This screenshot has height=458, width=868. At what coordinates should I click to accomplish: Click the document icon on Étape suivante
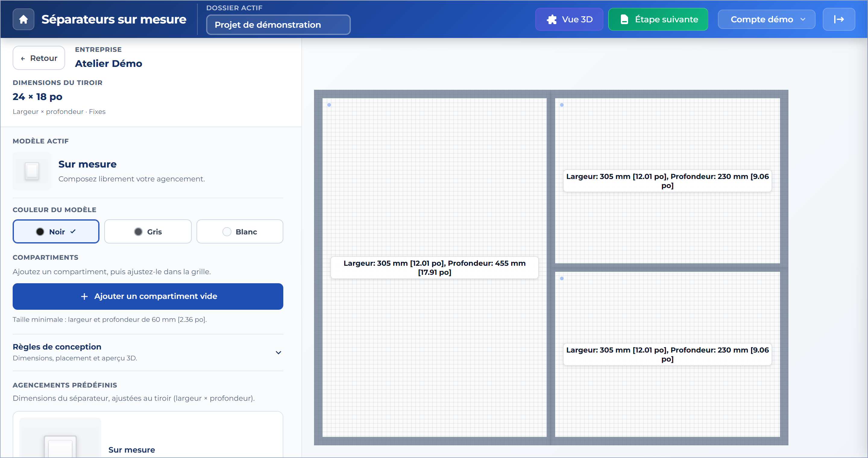point(624,20)
